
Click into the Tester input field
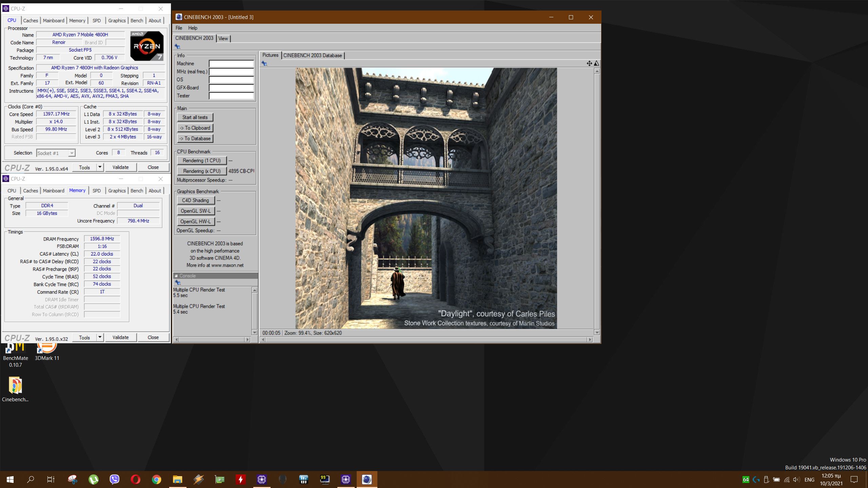coord(231,96)
